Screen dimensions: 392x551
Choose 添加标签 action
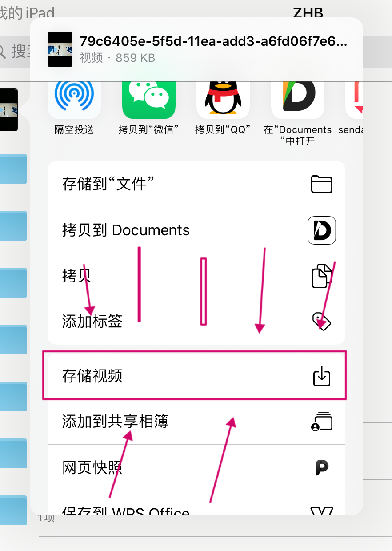click(196, 321)
